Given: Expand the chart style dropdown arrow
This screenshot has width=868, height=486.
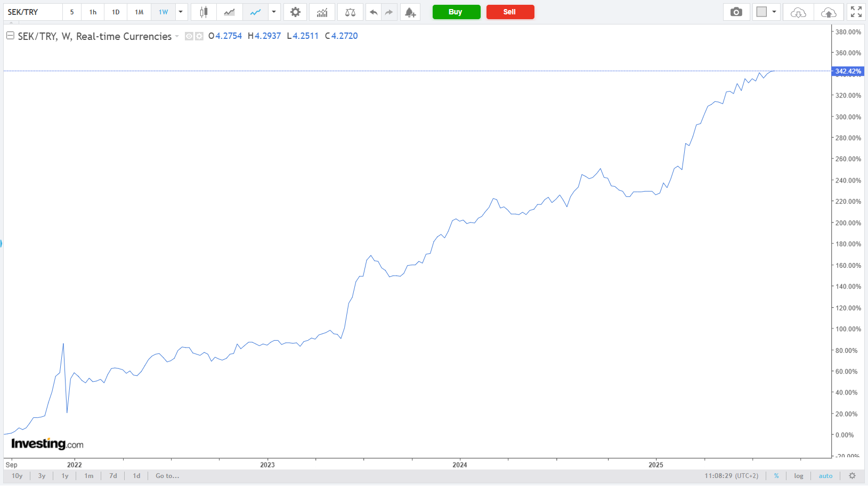Looking at the screenshot, I should (x=273, y=12).
